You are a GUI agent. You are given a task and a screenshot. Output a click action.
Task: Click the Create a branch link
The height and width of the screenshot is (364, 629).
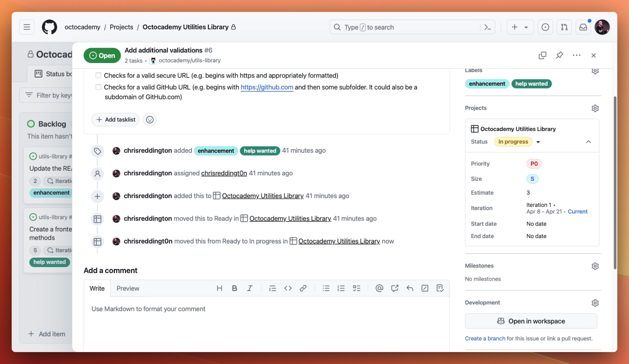(485, 338)
